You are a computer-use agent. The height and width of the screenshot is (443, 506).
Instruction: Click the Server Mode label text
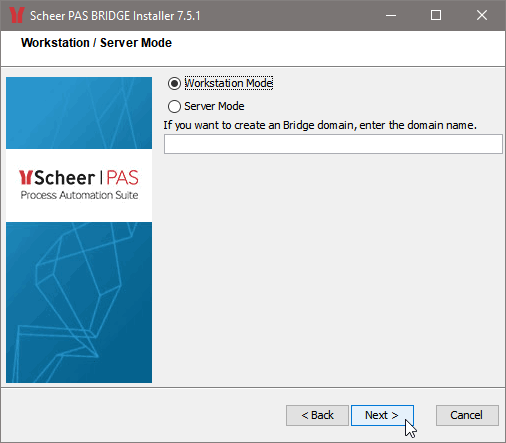coord(214,106)
